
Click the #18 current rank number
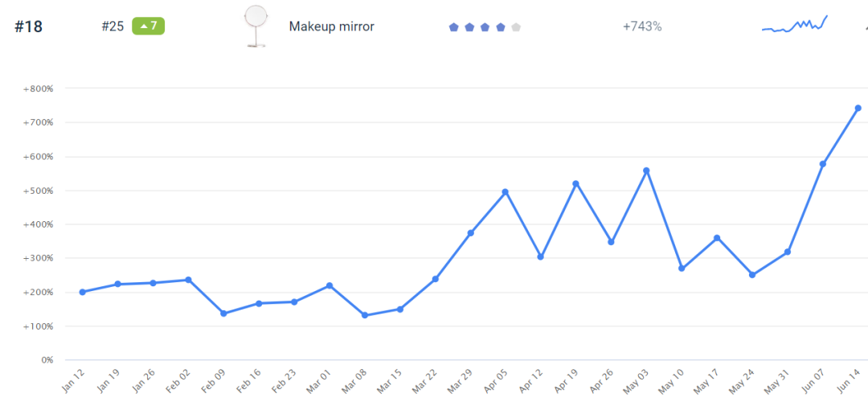tap(28, 27)
